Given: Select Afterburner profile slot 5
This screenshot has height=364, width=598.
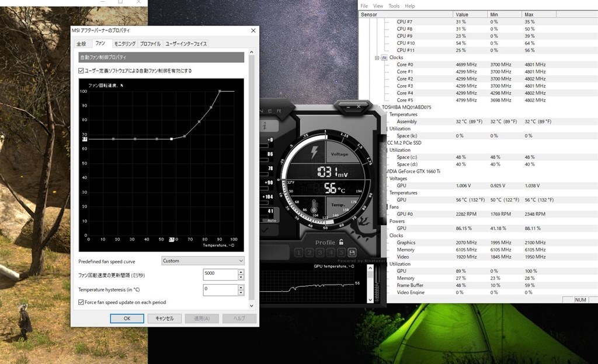Looking at the screenshot, I should [x=341, y=253].
